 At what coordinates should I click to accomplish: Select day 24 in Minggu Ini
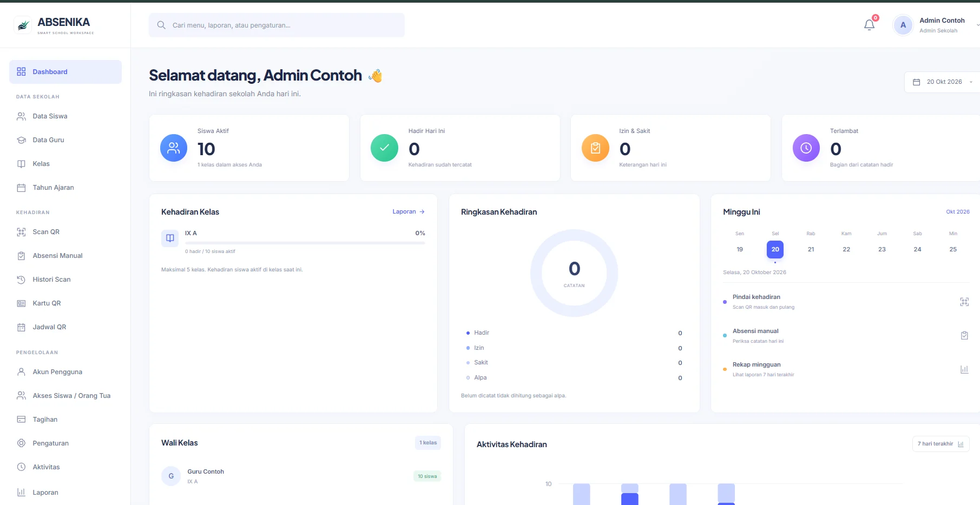917,249
